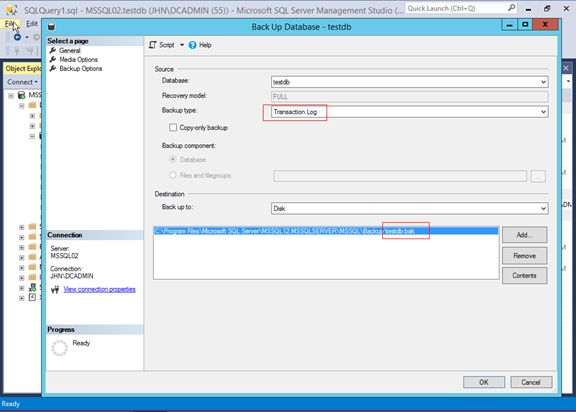Click the database icon in the dialog title bar
The height and width of the screenshot is (412, 576).
[x=51, y=26]
